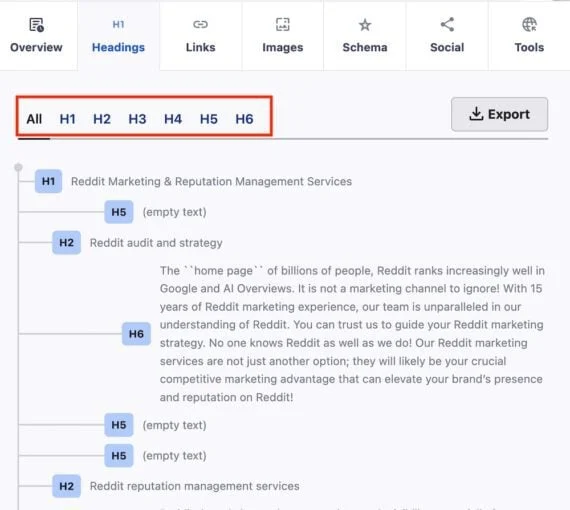Click the chain link icon above Links
Image resolution: width=570 pixels, height=510 pixels.
tap(200, 24)
